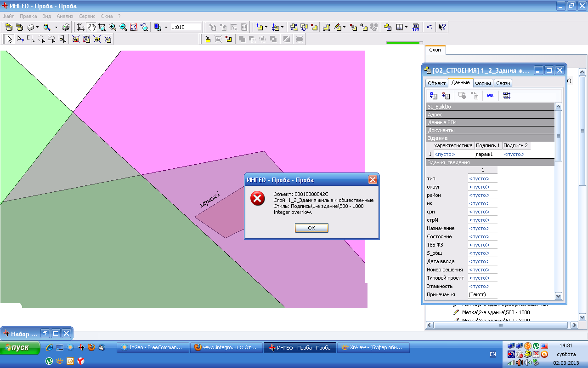Expand the Адрес table section
The width and height of the screenshot is (588, 368).
click(490, 115)
